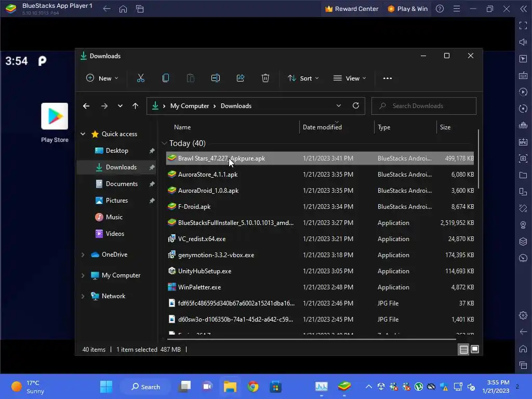Click the Refresh icon in address bar
The width and height of the screenshot is (532, 399).
coord(355,105)
